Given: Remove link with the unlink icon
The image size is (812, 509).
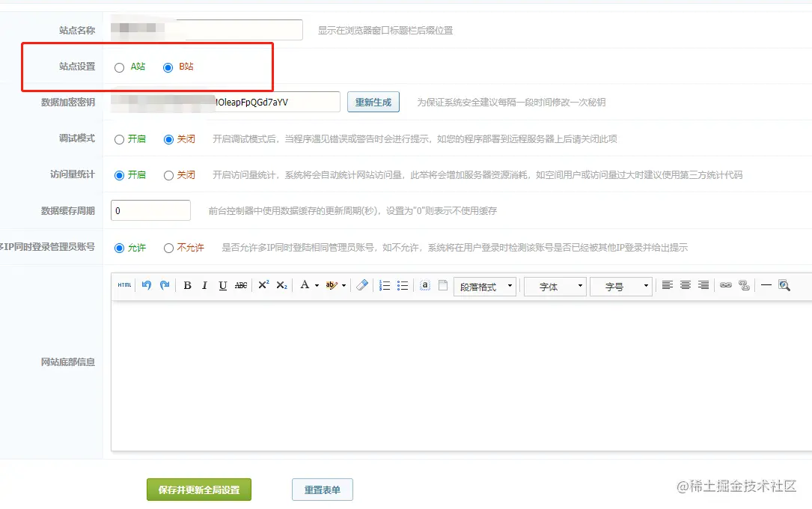Looking at the screenshot, I should (744, 285).
